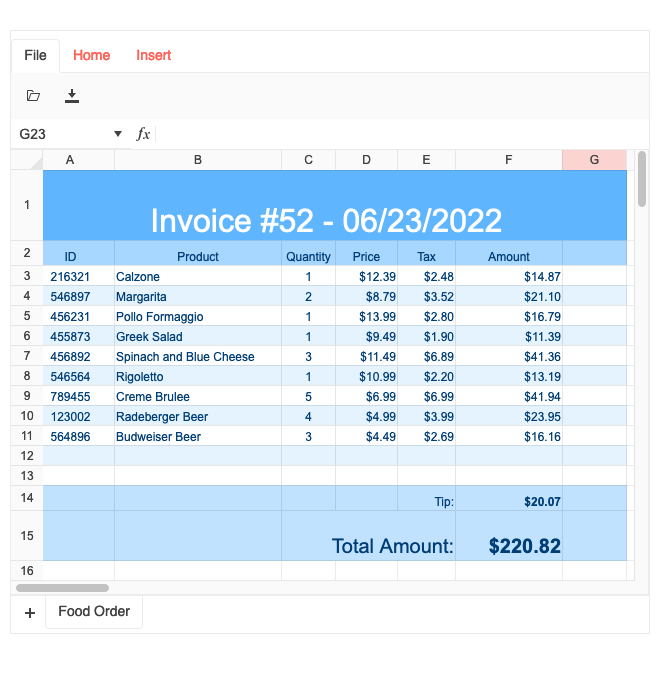The height and width of the screenshot is (694, 660).
Task: Select column D header
Action: [367, 160]
